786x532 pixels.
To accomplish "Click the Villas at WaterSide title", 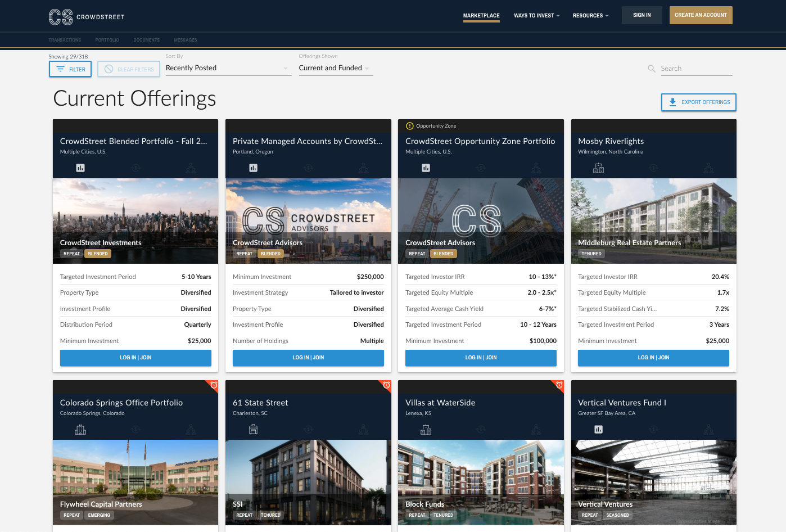I will [x=440, y=403].
